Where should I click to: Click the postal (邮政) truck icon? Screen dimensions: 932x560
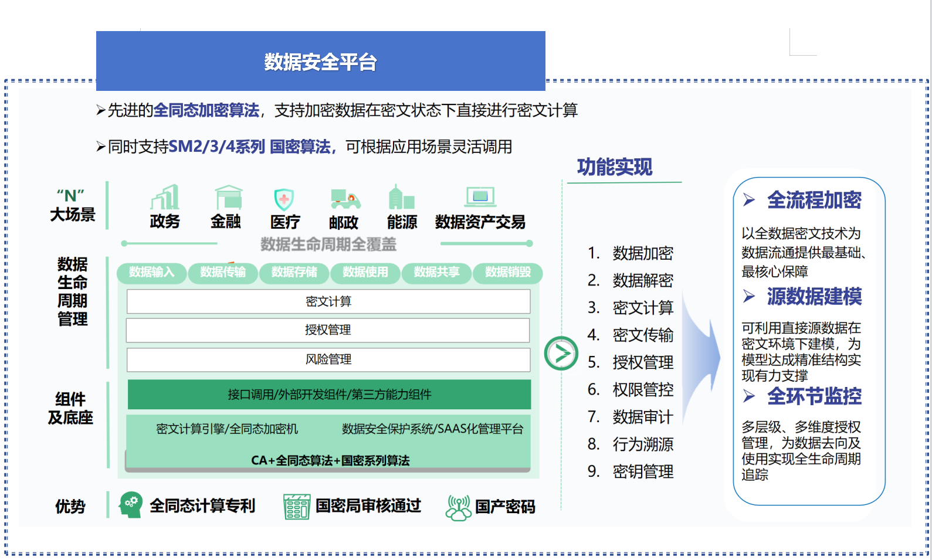point(345,199)
